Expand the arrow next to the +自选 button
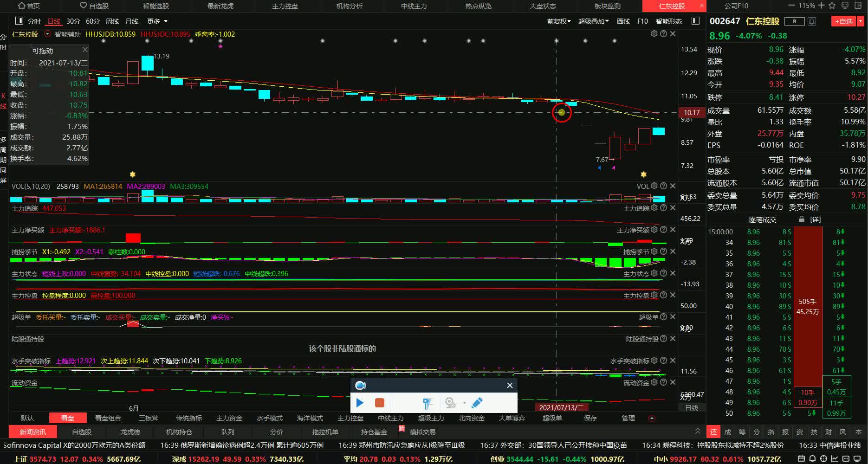 coord(860,21)
